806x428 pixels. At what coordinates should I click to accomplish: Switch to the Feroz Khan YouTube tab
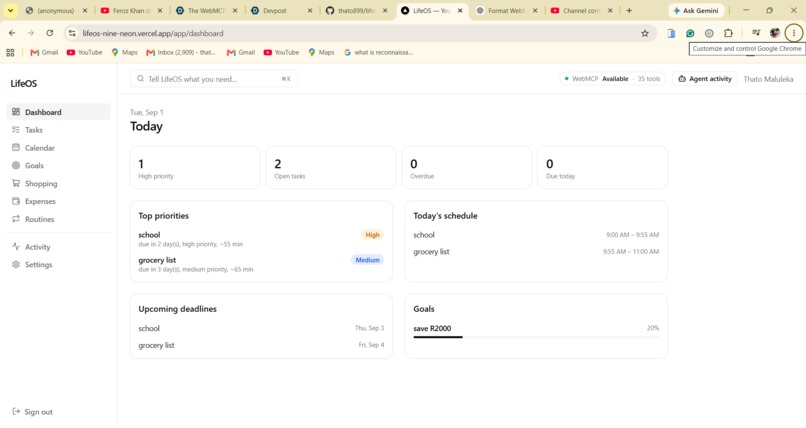(x=131, y=10)
